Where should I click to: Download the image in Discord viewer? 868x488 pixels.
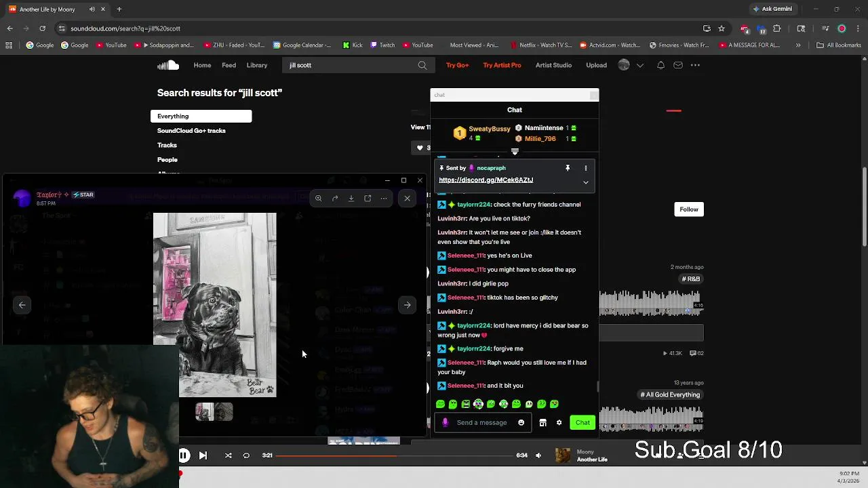click(x=351, y=198)
